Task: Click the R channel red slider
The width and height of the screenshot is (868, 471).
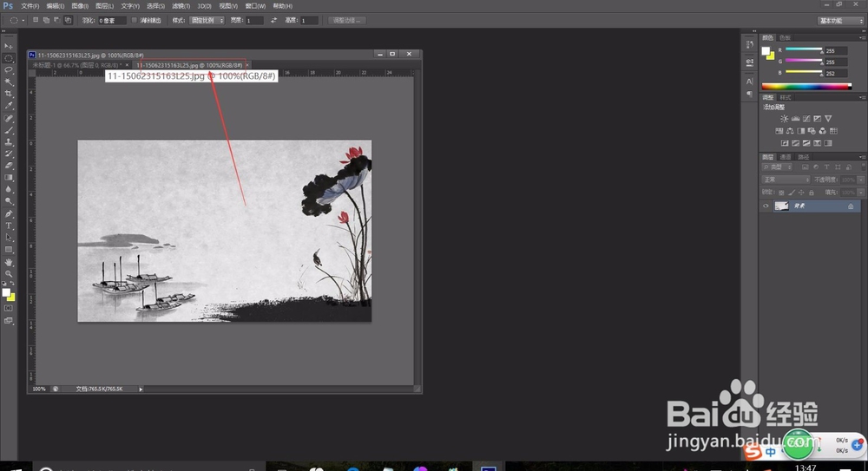Action: (804, 50)
